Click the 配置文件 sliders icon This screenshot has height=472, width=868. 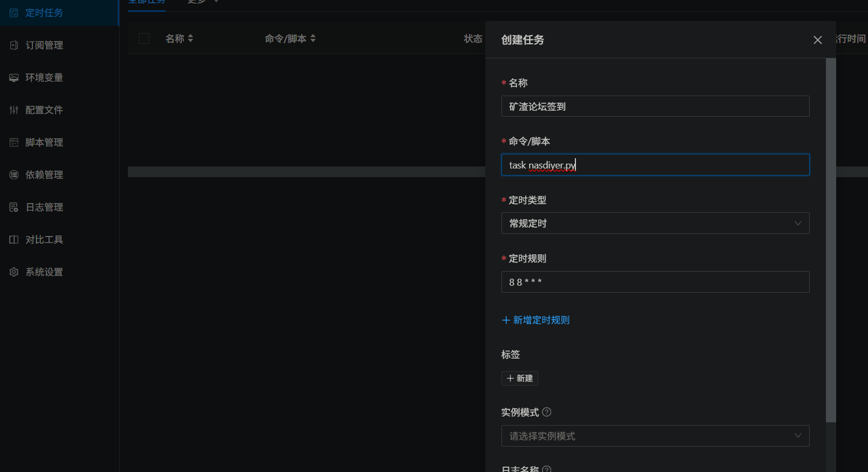click(x=14, y=110)
